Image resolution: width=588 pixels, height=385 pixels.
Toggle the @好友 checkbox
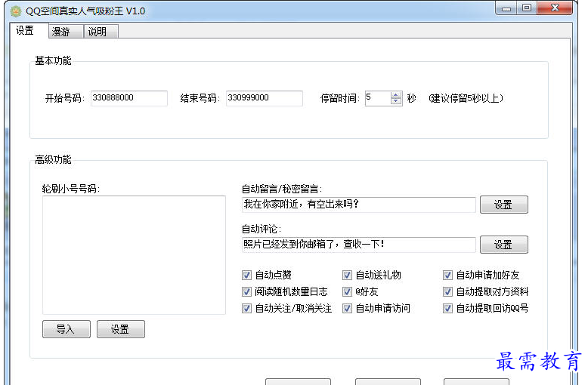coord(347,291)
